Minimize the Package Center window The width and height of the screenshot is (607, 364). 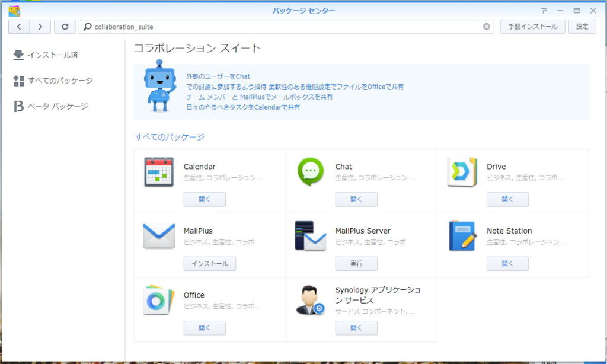560,11
